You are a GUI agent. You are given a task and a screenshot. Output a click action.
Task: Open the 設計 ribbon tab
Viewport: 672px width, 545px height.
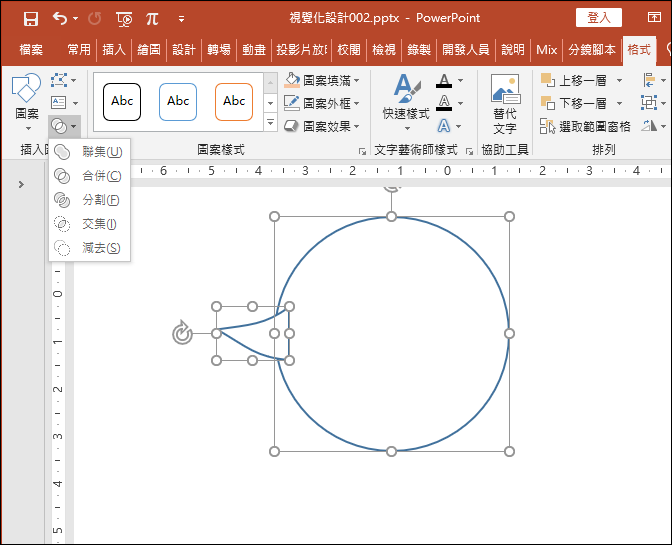[x=184, y=50]
